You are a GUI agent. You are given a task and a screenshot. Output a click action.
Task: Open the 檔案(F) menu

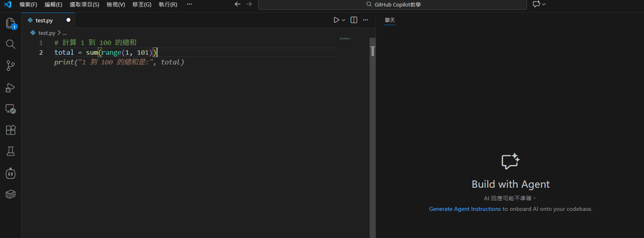(28, 4)
